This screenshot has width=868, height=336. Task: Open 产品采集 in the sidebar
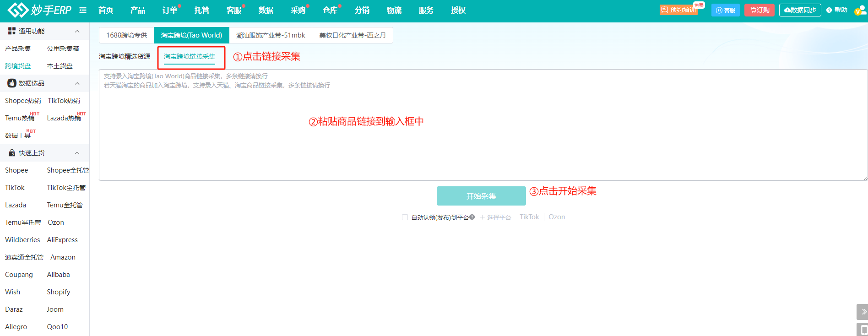tap(18, 49)
